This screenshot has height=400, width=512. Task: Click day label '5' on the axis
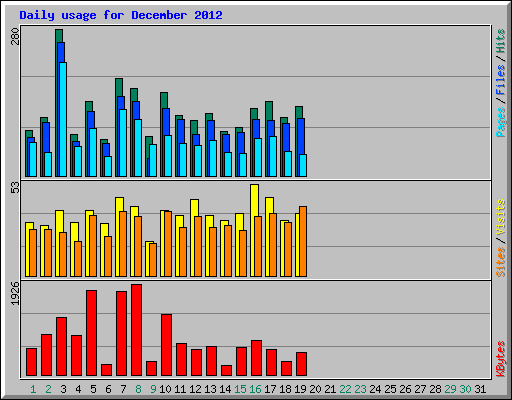click(93, 389)
